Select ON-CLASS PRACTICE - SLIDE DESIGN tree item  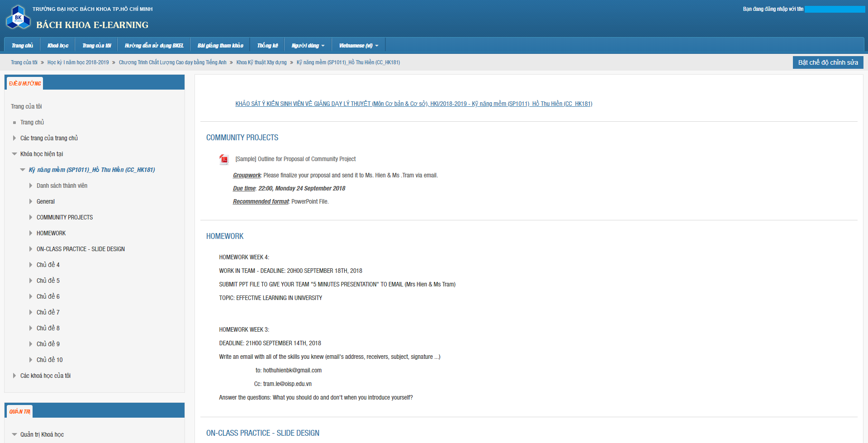coord(81,249)
